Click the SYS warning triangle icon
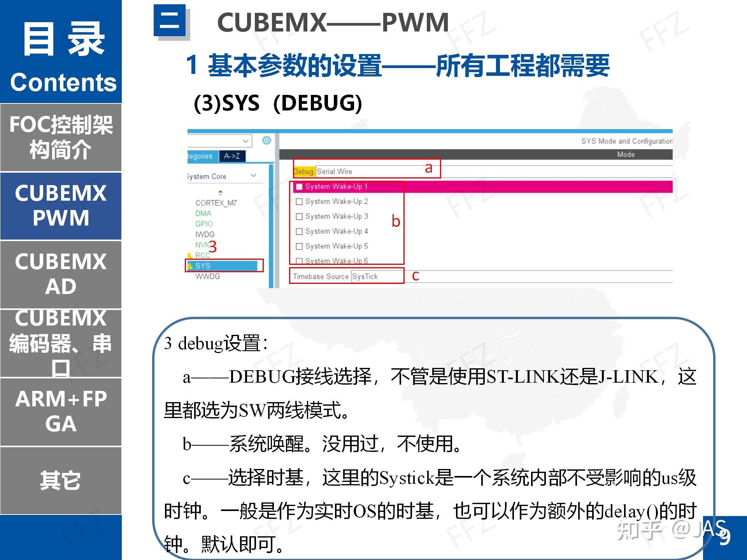747x560 pixels. click(x=190, y=266)
